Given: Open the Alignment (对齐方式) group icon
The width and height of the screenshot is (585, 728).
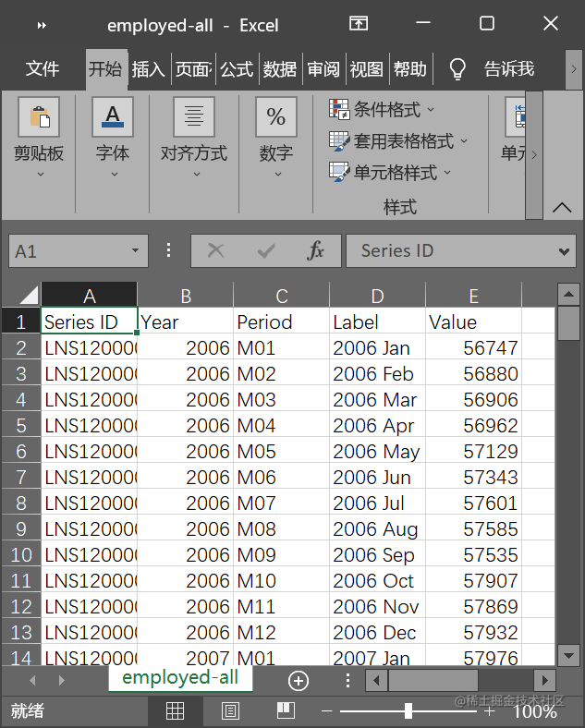Looking at the screenshot, I should [194, 116].
